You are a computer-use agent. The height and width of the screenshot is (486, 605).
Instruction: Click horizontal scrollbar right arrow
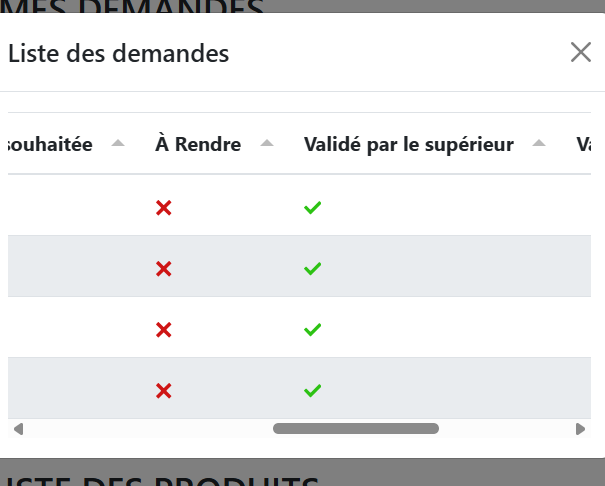[x=580, y=429]
